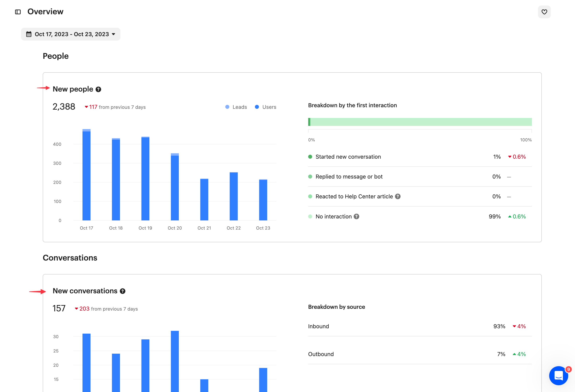Toggle the Users series in the chart legend
Viewport: 575px width, 392px height.
coord(265,107)
